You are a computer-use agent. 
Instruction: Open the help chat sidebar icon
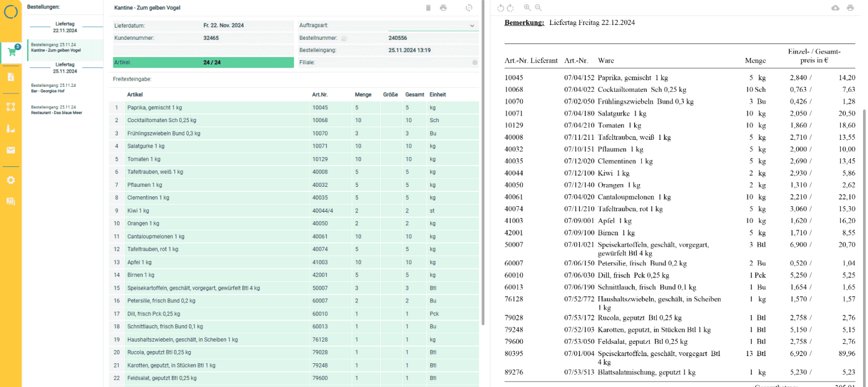pos(11,201)
